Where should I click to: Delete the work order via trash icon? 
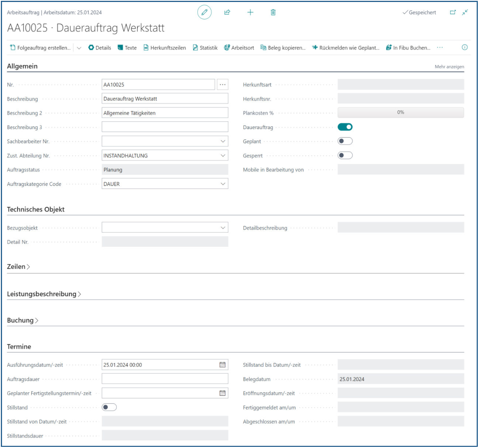point(273,12)
